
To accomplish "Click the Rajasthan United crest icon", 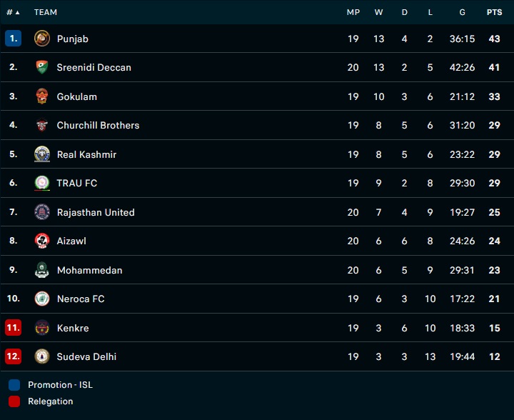I will (x=42, y=212).
